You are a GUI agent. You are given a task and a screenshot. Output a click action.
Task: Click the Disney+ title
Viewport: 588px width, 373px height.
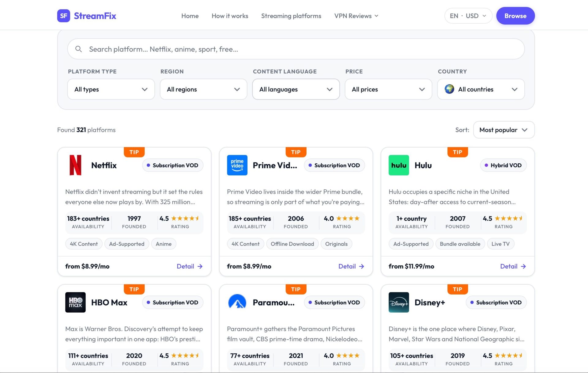[430, 302]
